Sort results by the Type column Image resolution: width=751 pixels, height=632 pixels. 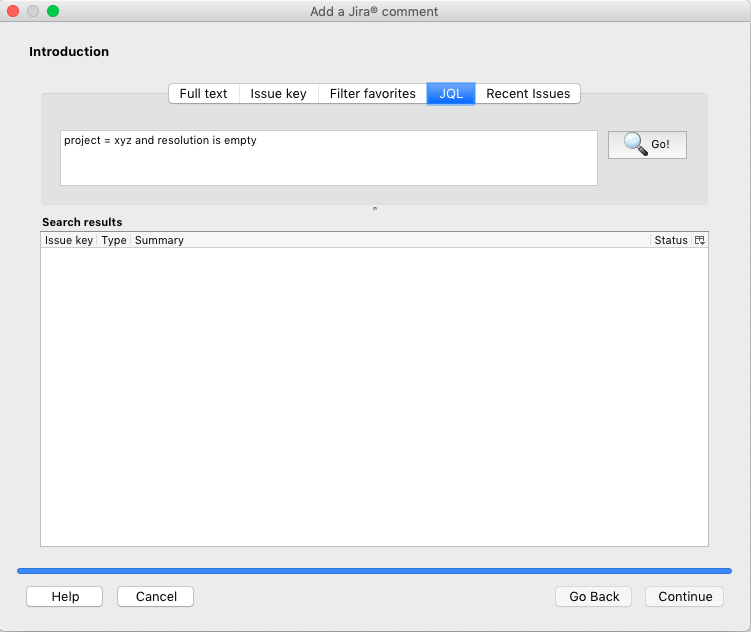click(x=114, y=240)
